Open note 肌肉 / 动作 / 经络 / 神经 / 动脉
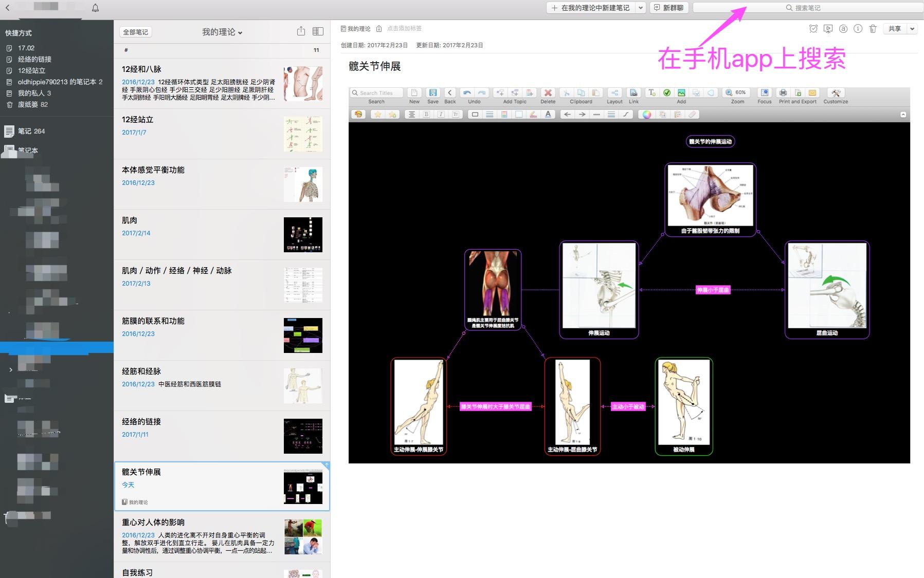The image size is (924, 578). 222,285
